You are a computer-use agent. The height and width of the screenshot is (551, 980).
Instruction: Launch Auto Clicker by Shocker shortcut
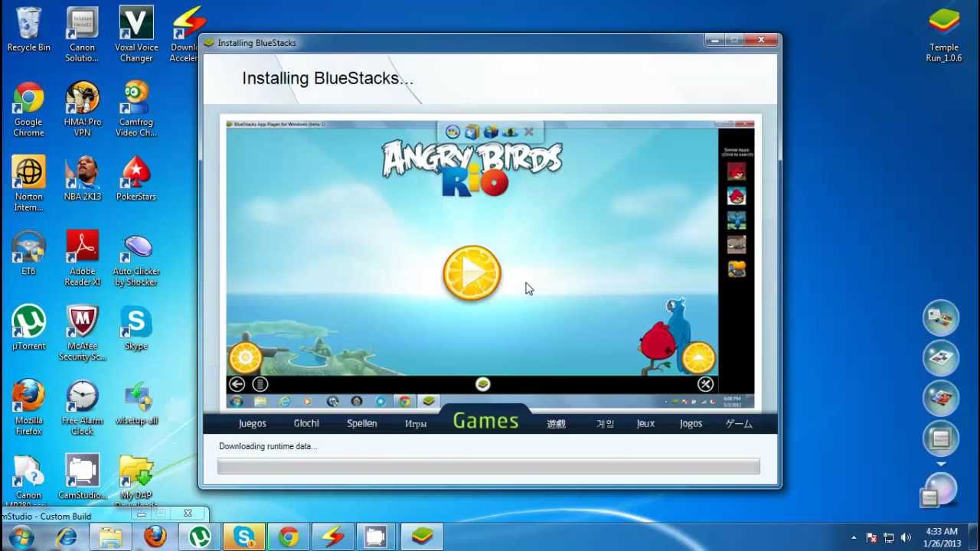click(x=136, y=259)
